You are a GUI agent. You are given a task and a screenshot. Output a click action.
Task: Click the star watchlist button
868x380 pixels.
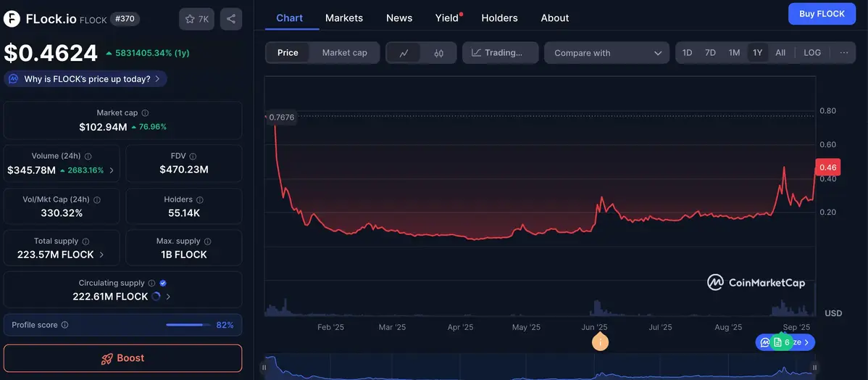196,19
